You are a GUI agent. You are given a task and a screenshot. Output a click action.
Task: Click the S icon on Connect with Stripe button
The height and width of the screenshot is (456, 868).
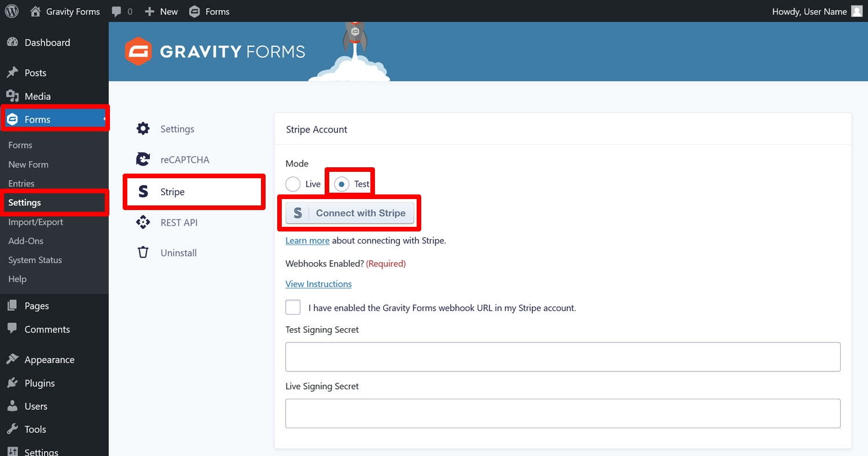297,213
